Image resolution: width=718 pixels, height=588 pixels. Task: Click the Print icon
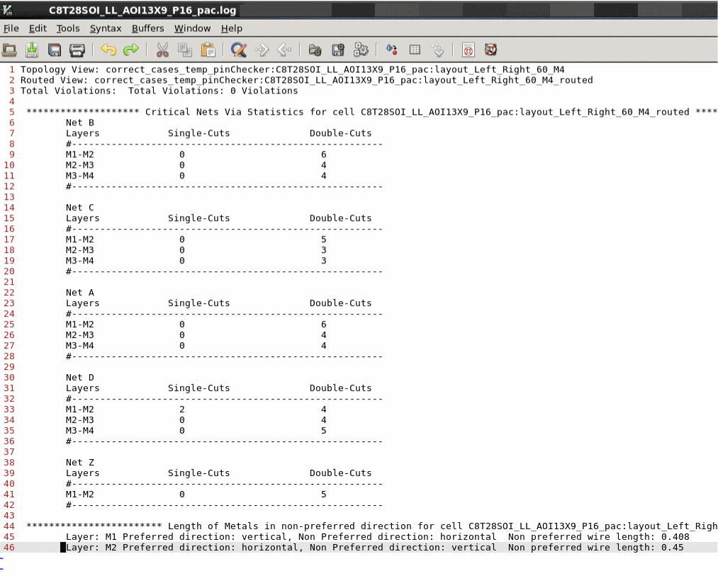77,50
